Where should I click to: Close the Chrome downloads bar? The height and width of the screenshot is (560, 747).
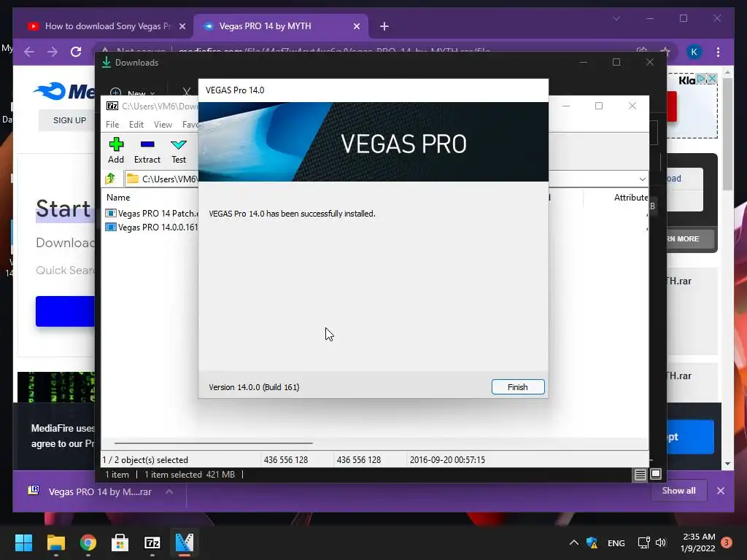tap(720, 491)
